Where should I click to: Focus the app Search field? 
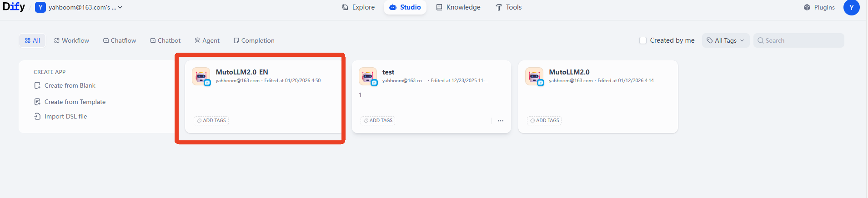click(x=799, y=40)
